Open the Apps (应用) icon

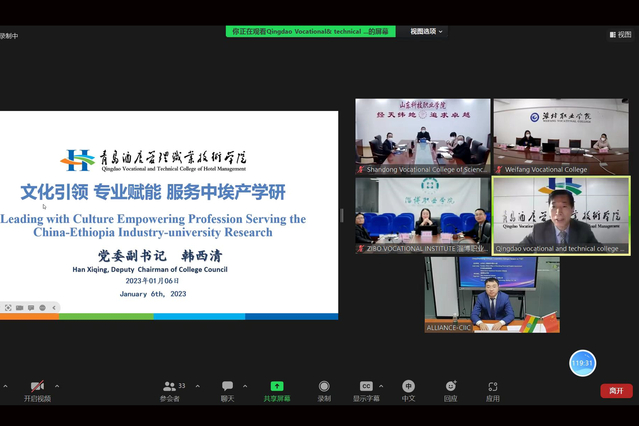pyautogui.click(x=493, y=386)
